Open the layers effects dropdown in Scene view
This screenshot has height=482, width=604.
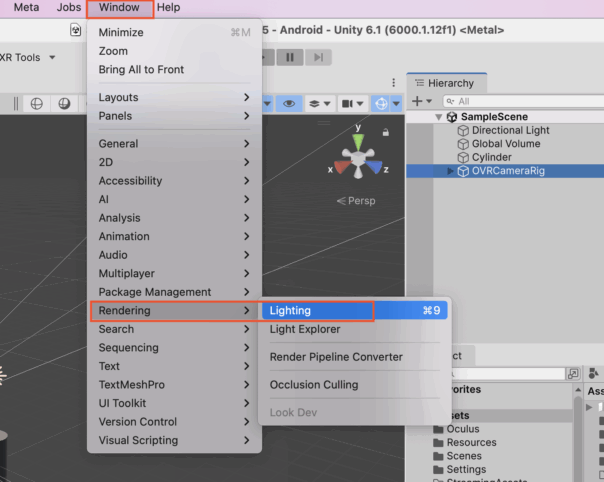[320, 103]
